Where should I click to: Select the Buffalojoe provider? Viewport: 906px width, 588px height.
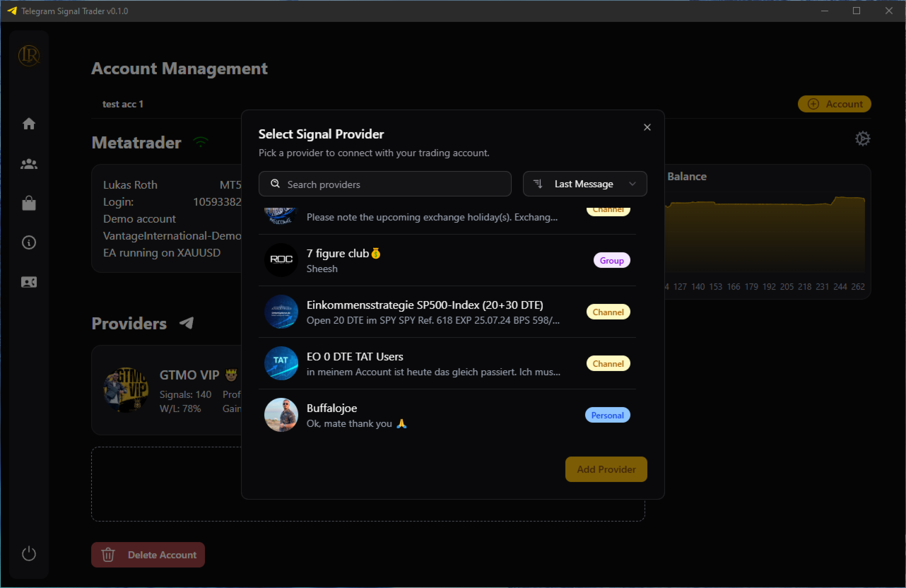(x=447, y=415)
